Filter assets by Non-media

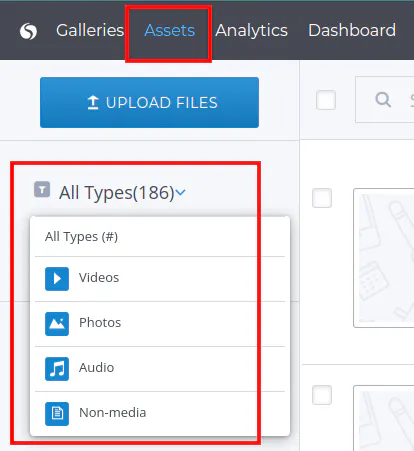click(160, 413)
